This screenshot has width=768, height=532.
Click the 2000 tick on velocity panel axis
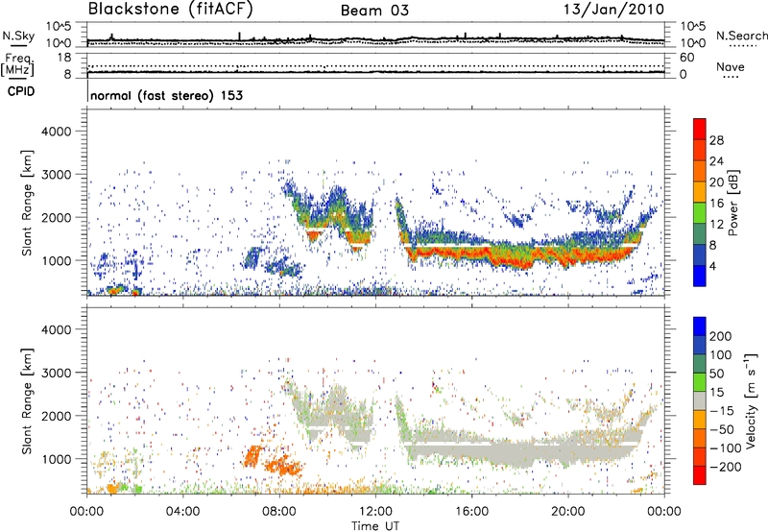pyautogui.click(x=56, y=416)
